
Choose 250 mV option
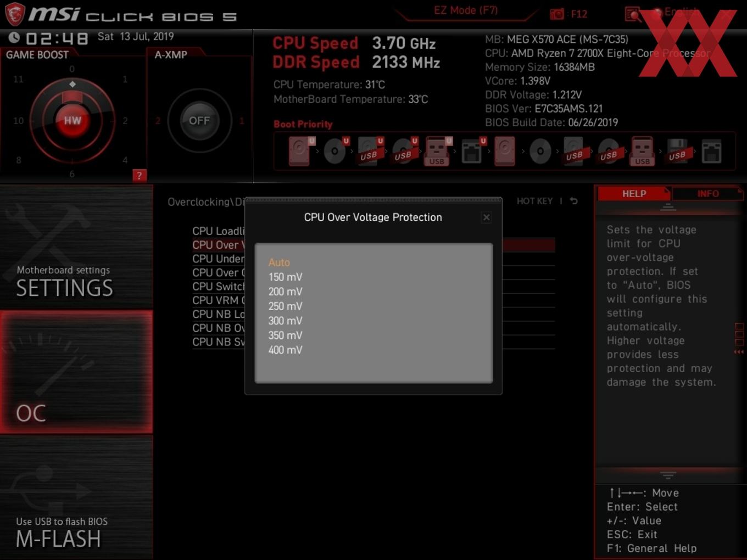(x=285, y=306)
